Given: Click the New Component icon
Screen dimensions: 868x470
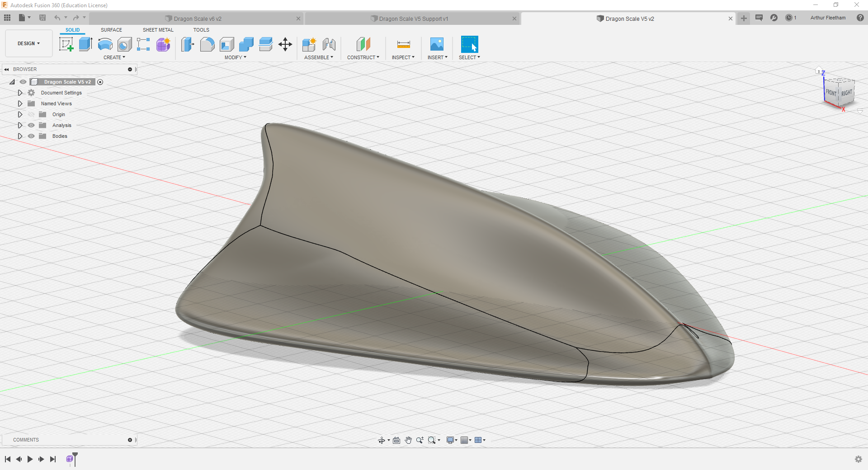Looking at the screenshot, I should point(309,44).
